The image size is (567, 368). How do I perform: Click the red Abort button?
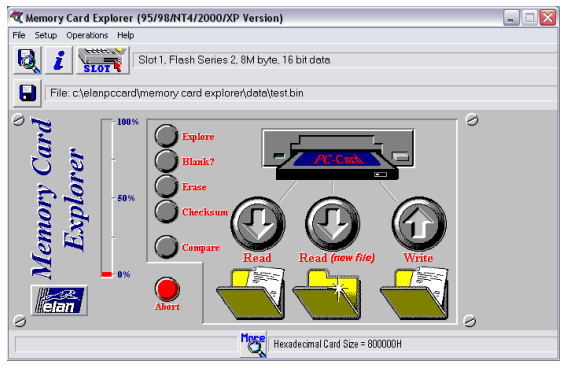[x=167, y=289]
